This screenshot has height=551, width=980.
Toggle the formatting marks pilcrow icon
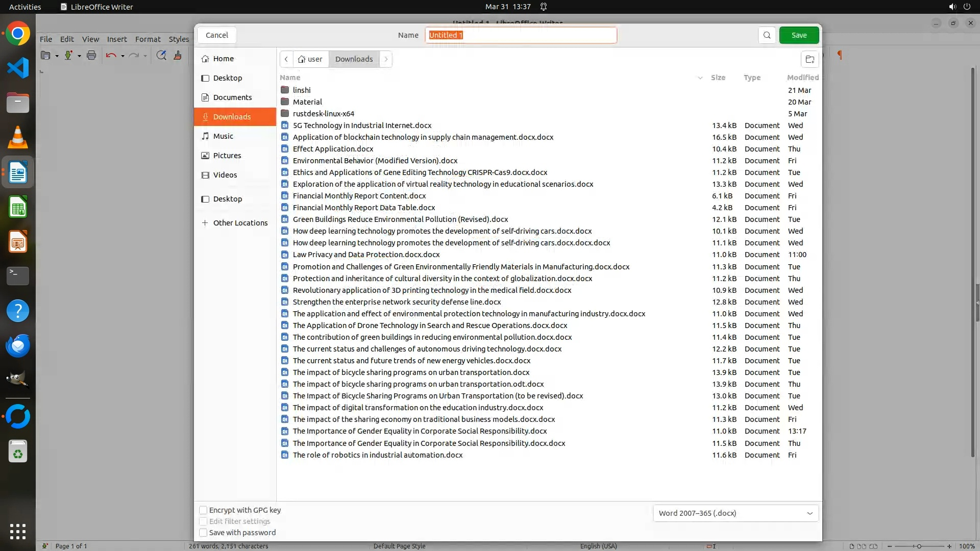[840, 55]
